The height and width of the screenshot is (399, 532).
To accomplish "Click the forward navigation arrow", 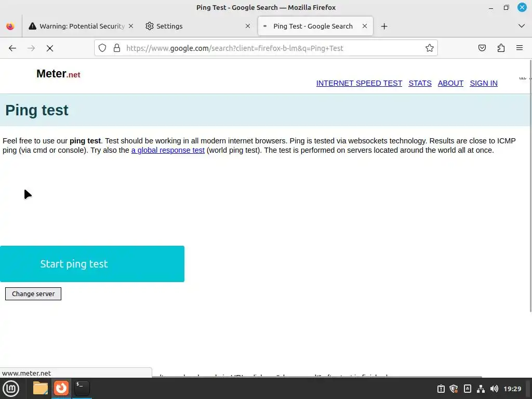I will click(x=31, y=48).
